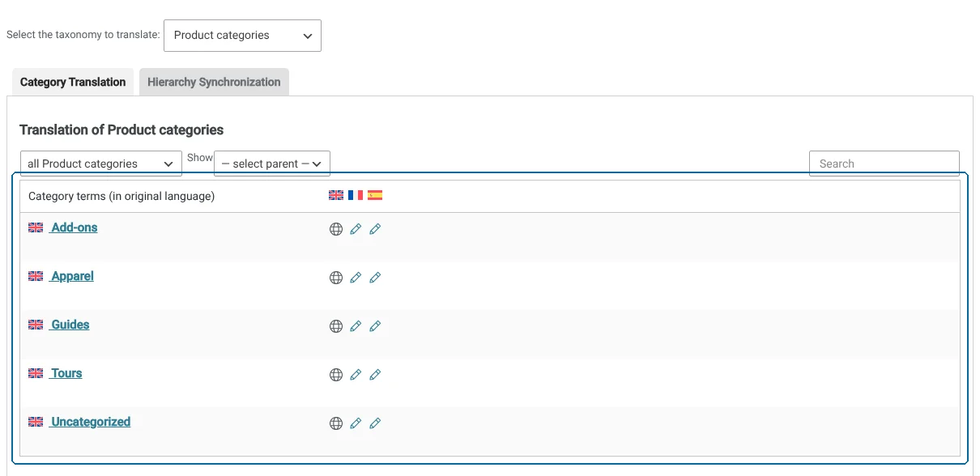Click the UK flag beside Apparel

pyautogui.click(x=36, y=276)
